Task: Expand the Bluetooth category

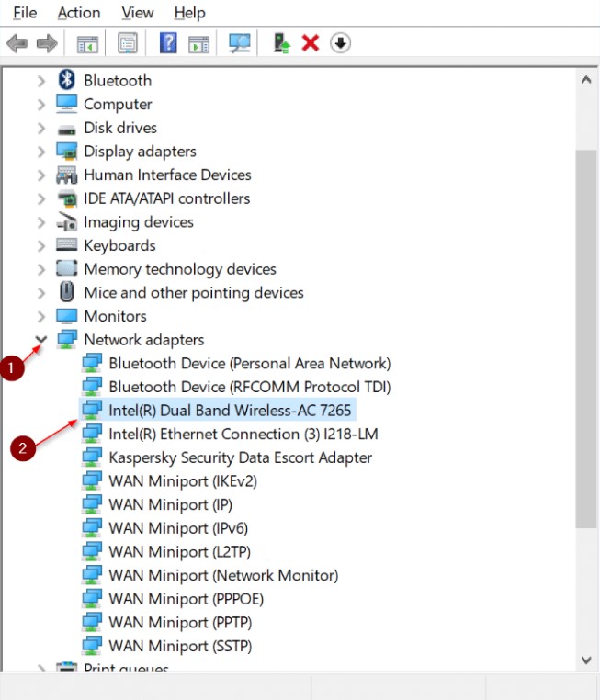Action: coord(41,81)
